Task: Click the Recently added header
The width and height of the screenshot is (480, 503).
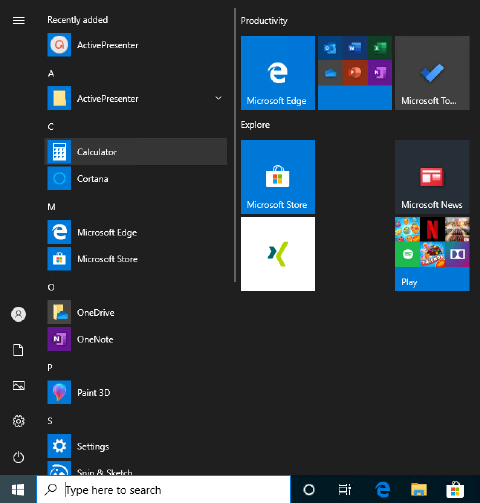Action: pos(78,20)
